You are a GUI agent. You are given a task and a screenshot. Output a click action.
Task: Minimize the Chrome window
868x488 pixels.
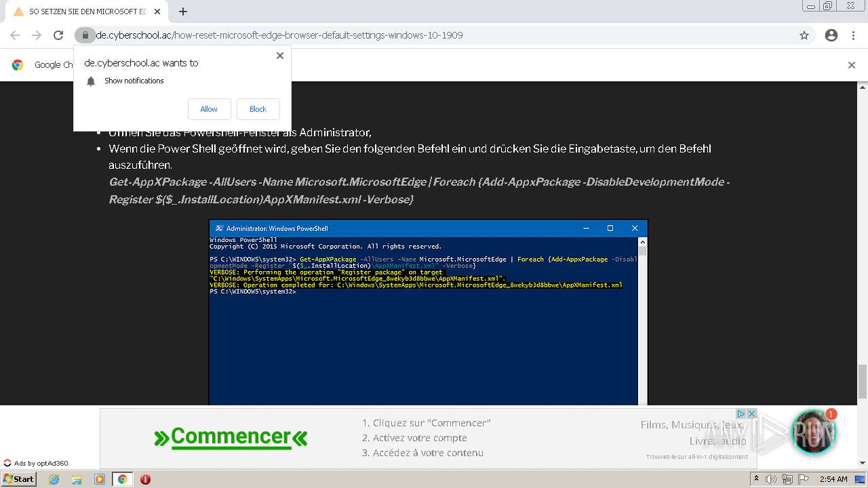811,6
